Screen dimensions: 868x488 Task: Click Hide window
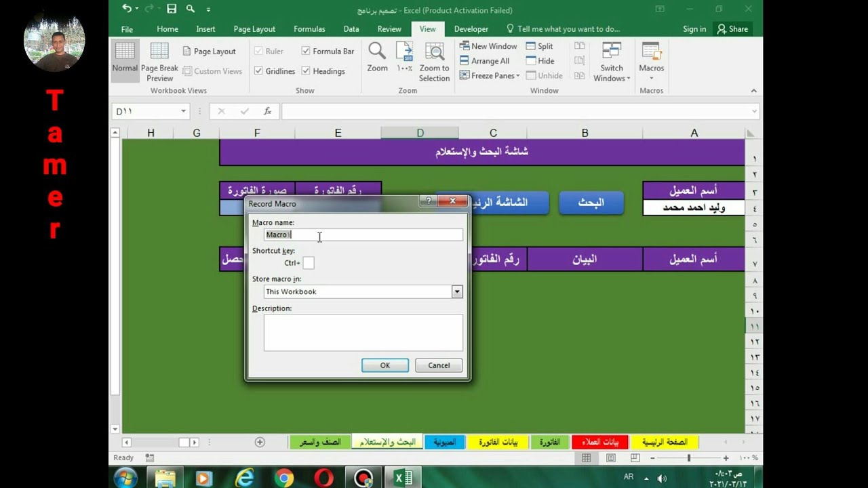coord(540,61)
